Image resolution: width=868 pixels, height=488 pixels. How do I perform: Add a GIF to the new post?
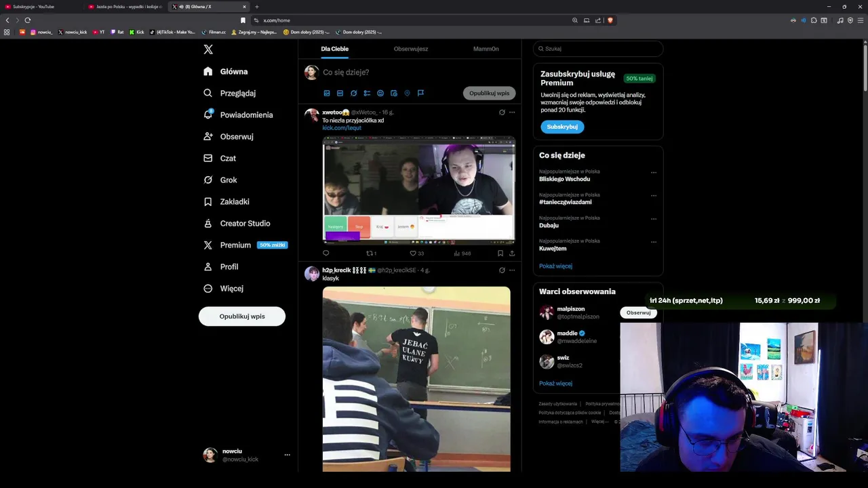pyautogui.click(x=340, y=93)
